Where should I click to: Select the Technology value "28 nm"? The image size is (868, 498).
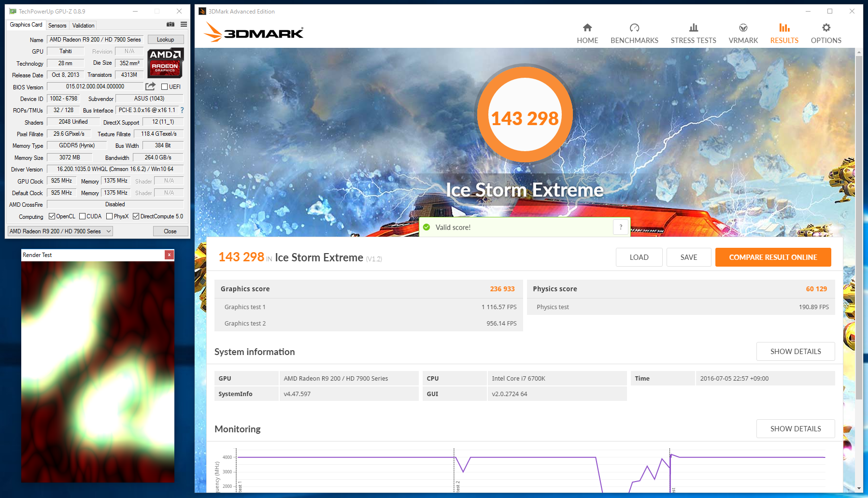[x=66, y=63]
